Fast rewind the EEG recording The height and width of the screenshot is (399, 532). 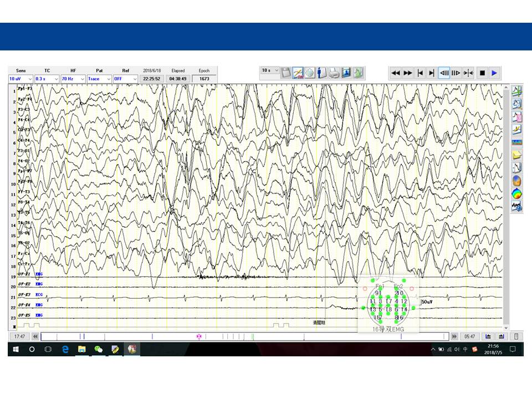point(396,73)
